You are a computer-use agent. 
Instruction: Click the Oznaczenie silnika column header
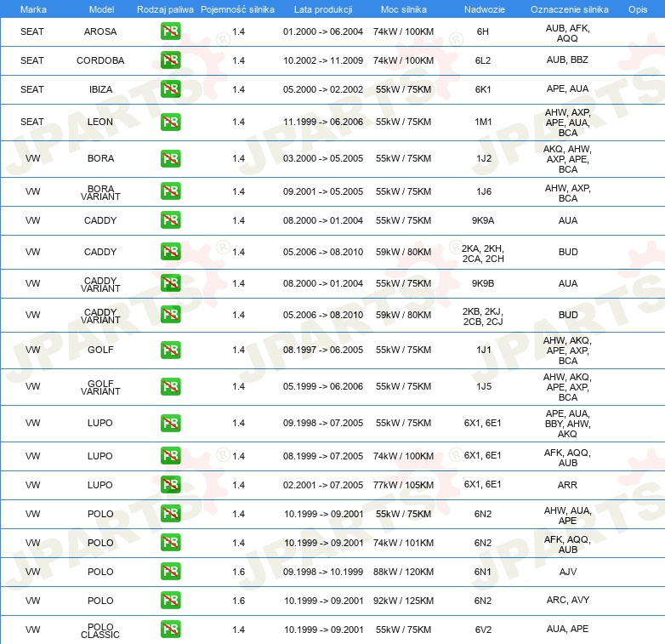[569, 9]
